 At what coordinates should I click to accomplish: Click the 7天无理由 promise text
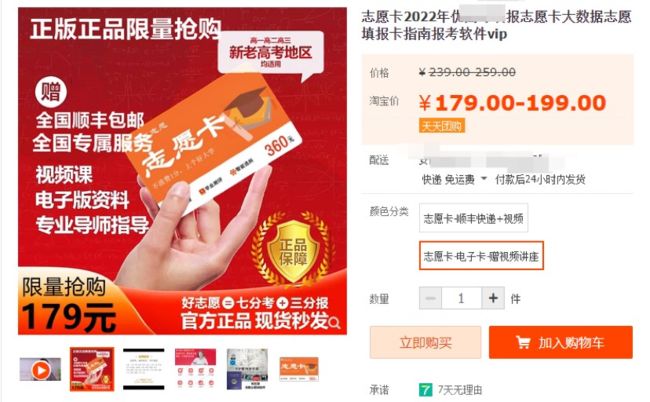pyautogui.click(x=460, y=390)
